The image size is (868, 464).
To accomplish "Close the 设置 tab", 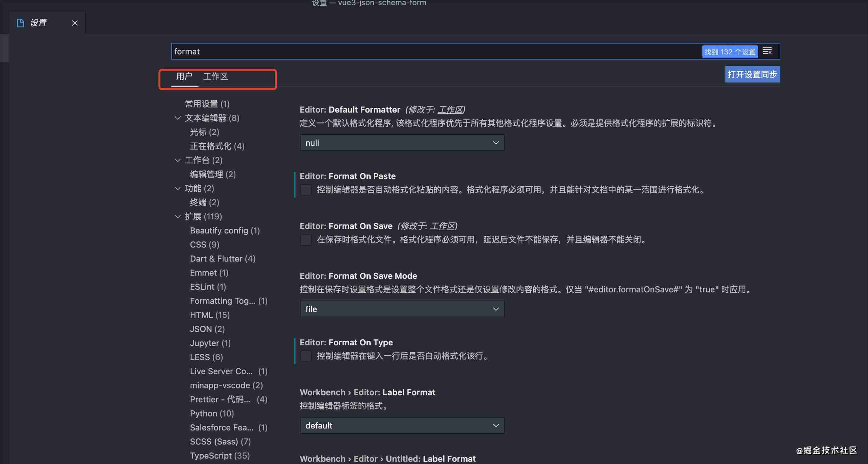I will coord(75,23).
